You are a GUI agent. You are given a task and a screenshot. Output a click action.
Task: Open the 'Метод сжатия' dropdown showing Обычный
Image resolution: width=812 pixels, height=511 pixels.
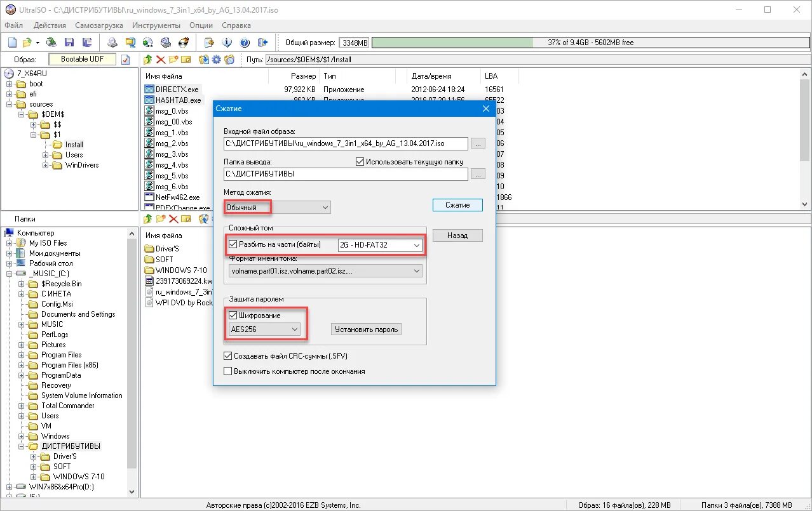tap(278, 208)
